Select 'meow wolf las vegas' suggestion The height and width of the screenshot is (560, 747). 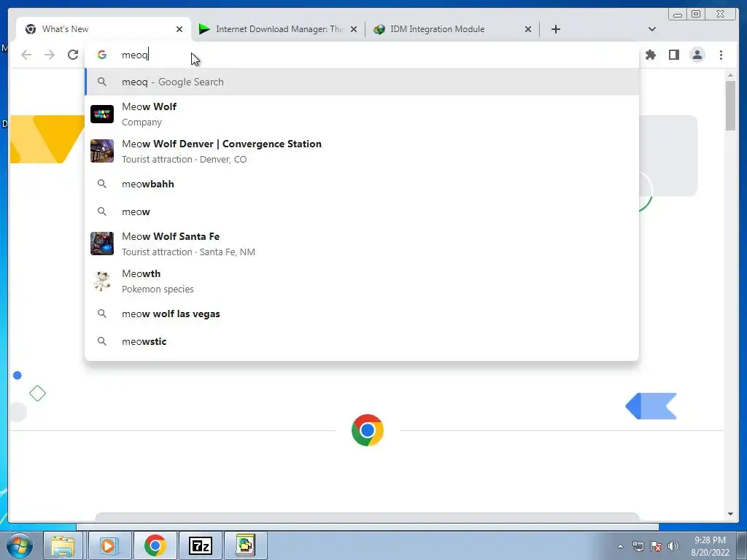(x=362, y=314)
